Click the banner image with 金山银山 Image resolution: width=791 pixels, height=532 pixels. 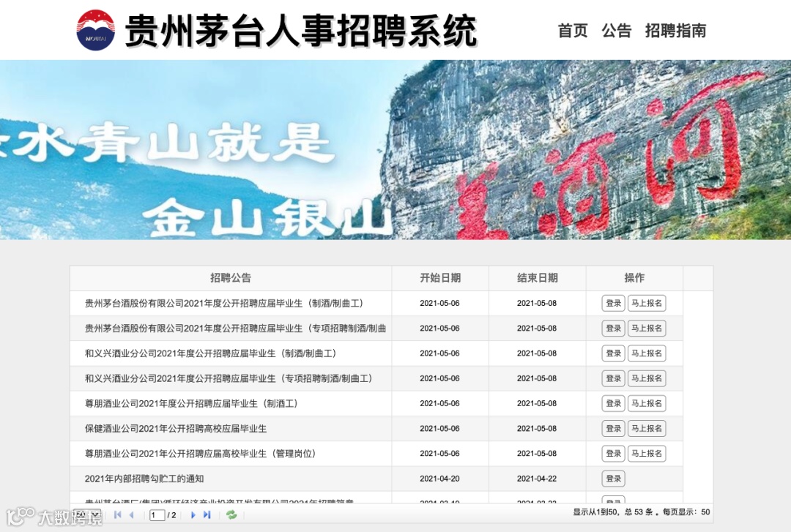[395, 150]
